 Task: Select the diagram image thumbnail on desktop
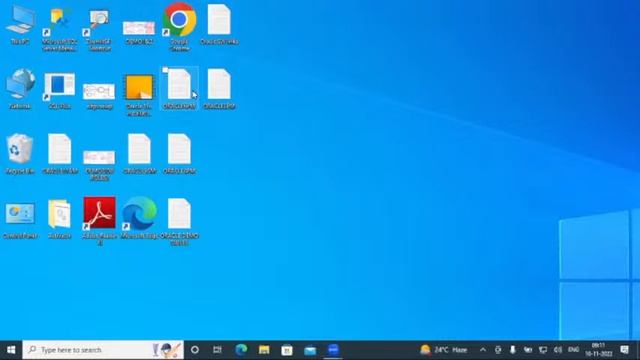99,96
